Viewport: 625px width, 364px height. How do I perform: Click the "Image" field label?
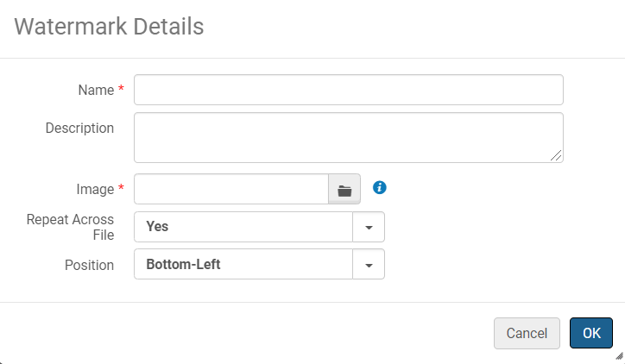(x=95, y=189)
